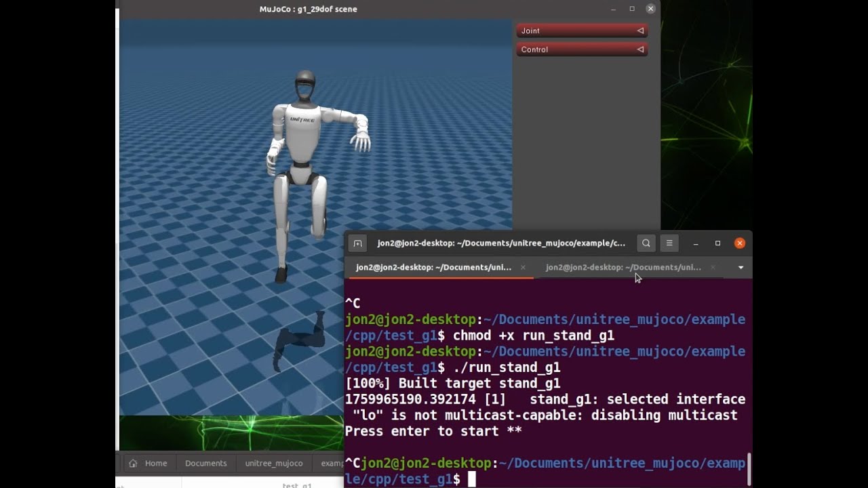868x488 pixels.
Task: Open the terminal hamburger menu
Action: click(669, 243)
